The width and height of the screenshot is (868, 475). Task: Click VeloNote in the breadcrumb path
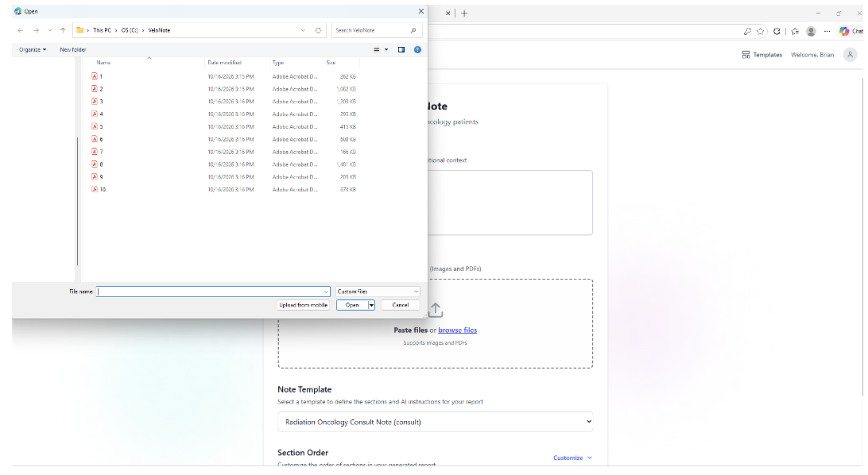pyautogui.click(x=159, y=30)
